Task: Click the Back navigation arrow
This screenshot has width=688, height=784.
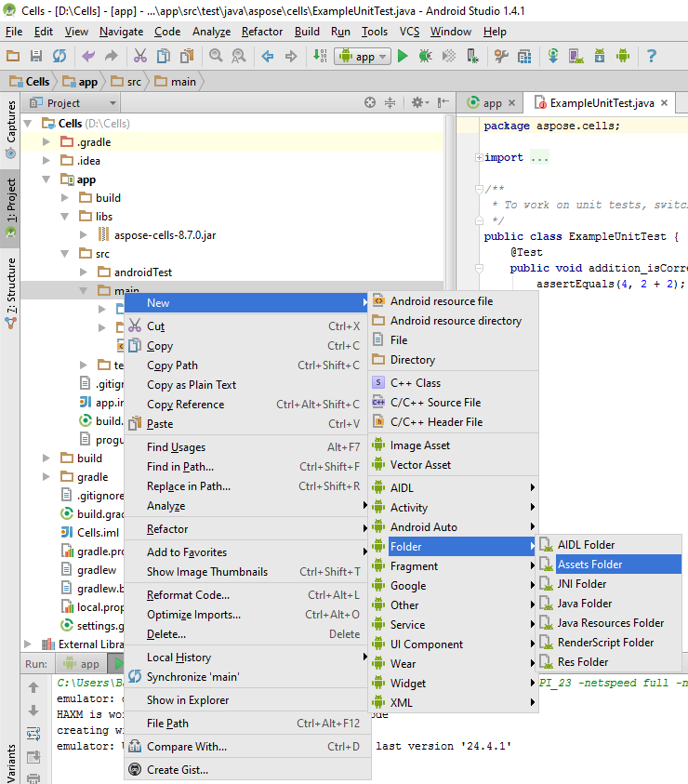Action: coord(268,56)
